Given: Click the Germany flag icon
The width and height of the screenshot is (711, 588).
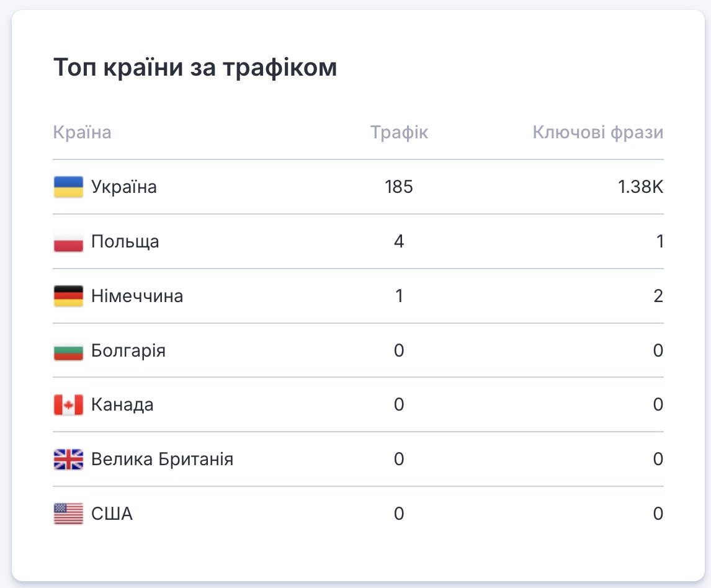Looking at the screenshot, I should [68, 296].
